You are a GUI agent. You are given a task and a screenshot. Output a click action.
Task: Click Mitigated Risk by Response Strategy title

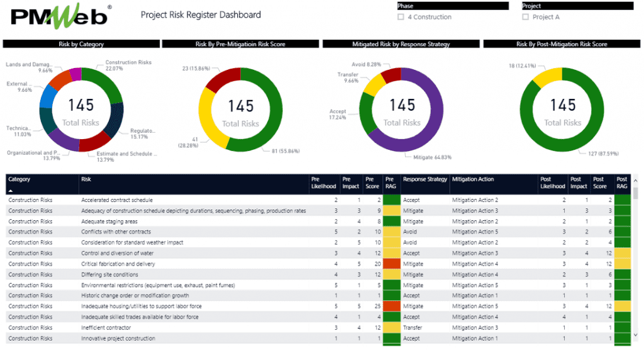(401, 44)
